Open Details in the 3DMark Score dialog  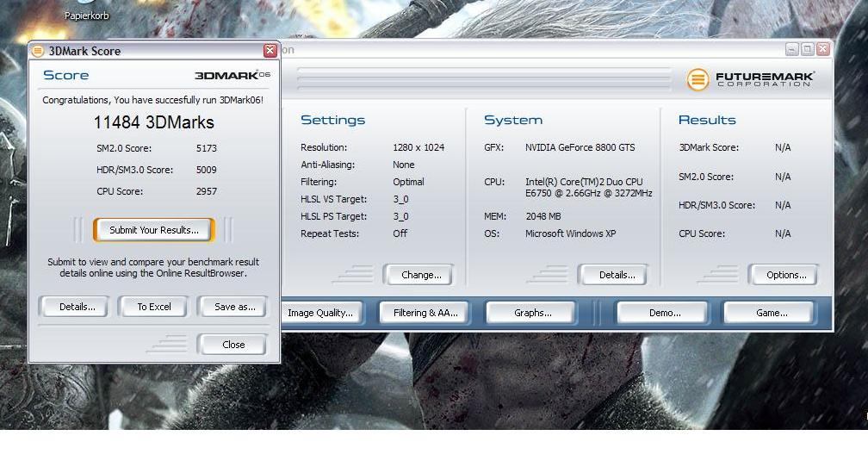click(74, 307)
